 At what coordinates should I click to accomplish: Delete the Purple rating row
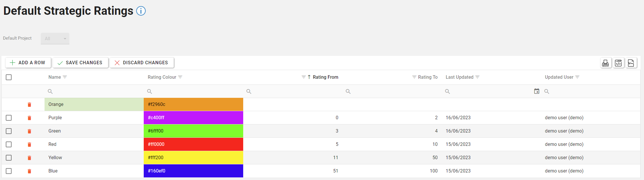29,118
